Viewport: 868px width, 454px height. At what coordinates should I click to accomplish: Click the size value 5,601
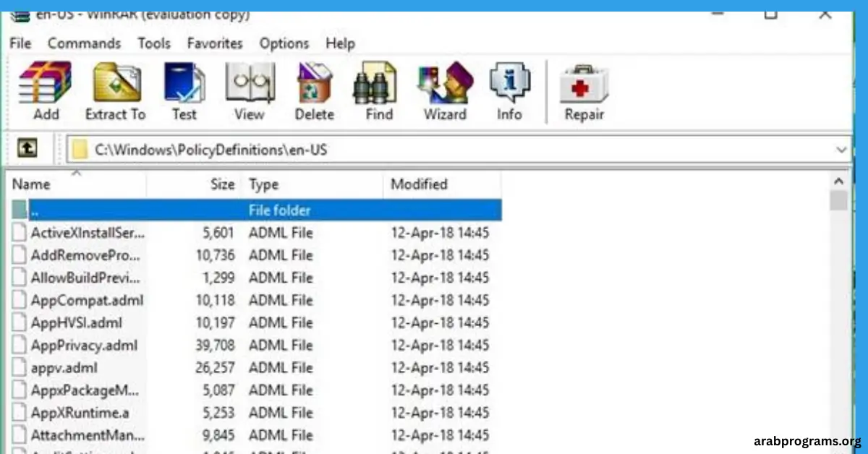pos(218,233)
